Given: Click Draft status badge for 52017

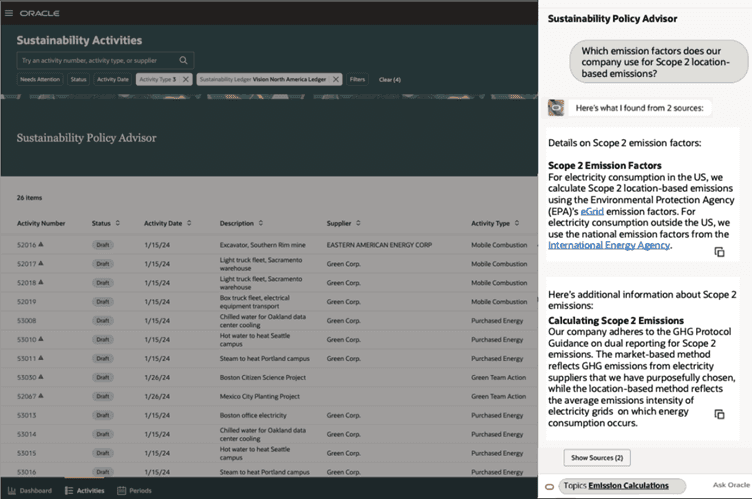Looking at the screenshot, I should tap(103, 264).
